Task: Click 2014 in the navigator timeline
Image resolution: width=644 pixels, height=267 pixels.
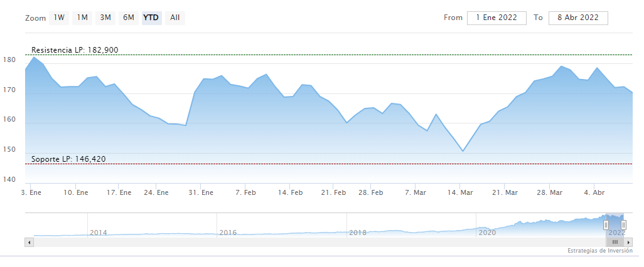Action: 99,233
